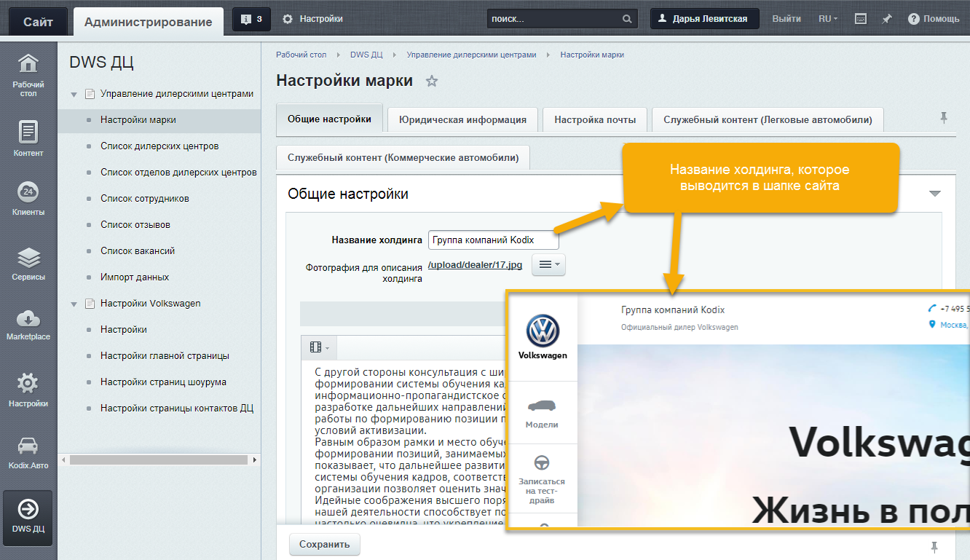Click right arrow of tree panel scrollbar
This screenshot has width=970, height=560.
(254, 460)
